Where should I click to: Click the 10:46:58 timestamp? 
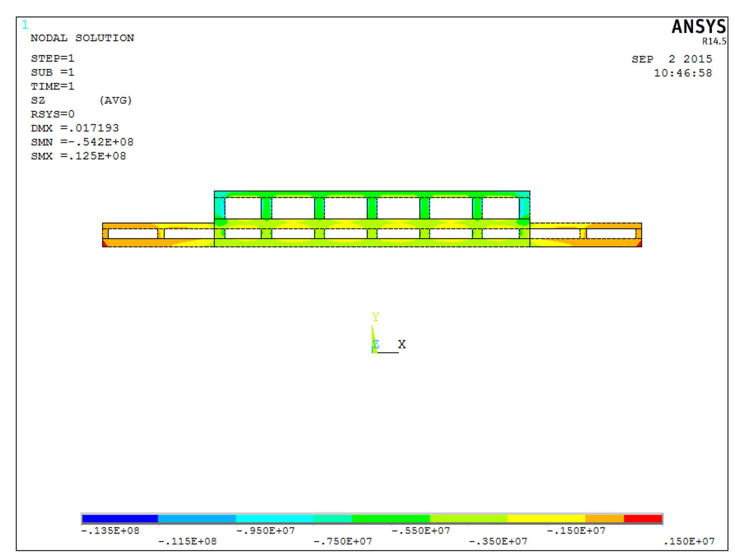pos(683,73)
